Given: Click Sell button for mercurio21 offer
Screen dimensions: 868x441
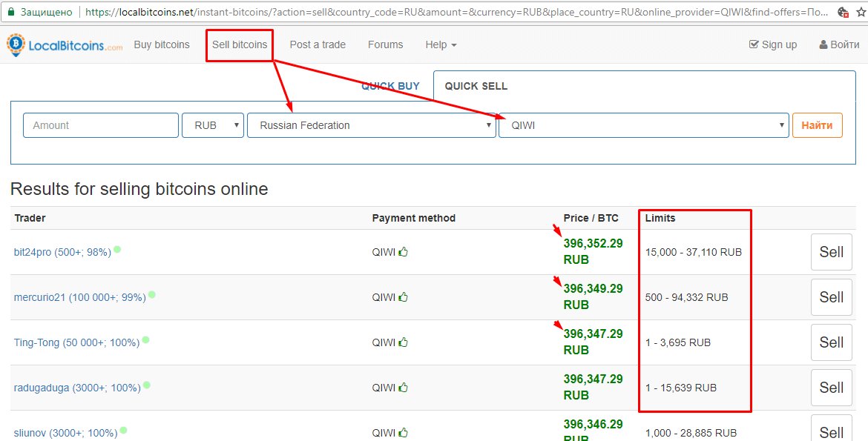Looking at the screenshot, I should click(x=832, y=297).
